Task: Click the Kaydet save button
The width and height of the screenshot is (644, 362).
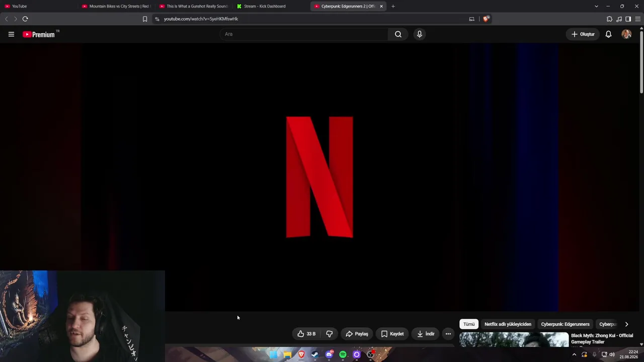Action: pos(392,334)
